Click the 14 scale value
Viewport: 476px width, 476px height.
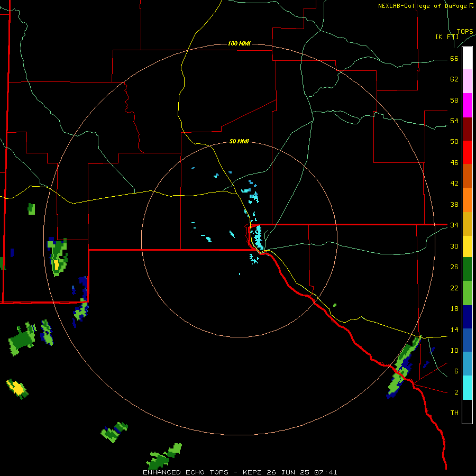(x=454, y=329)
